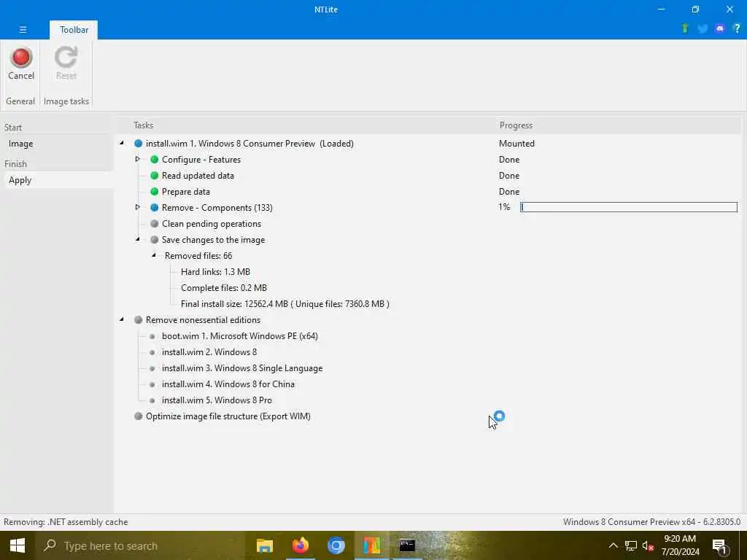Click the Mounted progress status
The height and width of the screenshot is (560, 747).
click(x=516, y=144)
